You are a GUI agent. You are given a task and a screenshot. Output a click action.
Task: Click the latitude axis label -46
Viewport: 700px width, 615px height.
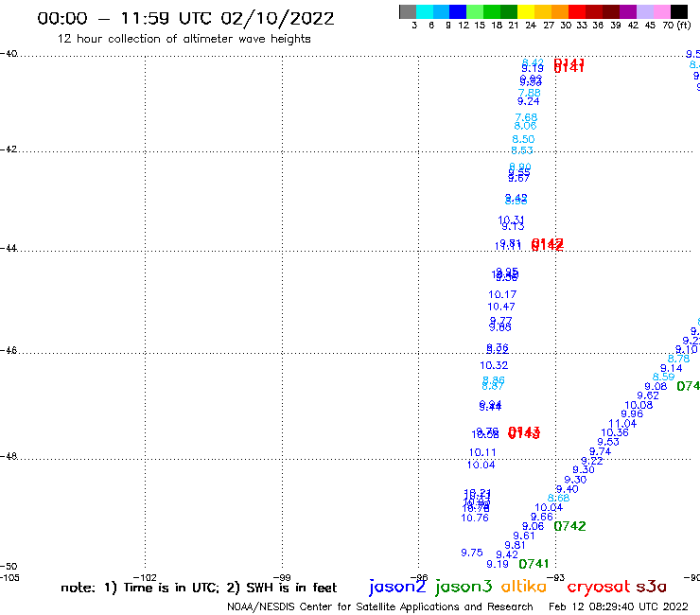(x=9, y=351)
